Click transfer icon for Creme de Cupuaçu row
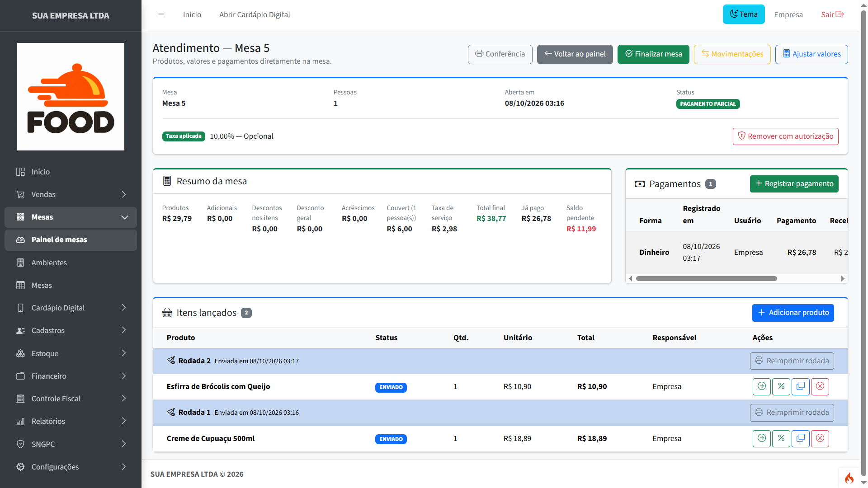This screenshot has height=488, width=868. pos(761,438)
